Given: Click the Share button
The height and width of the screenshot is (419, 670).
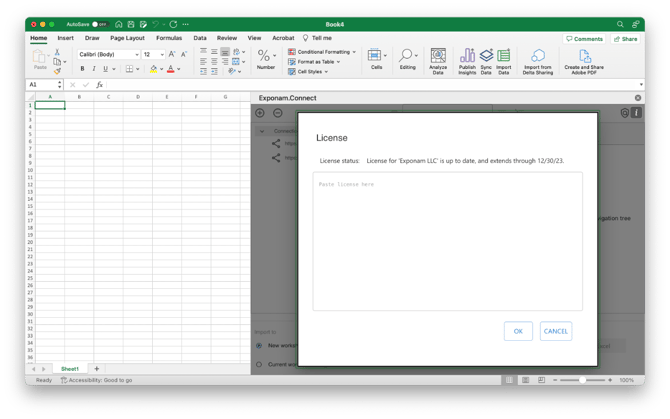Looking at the screenshot, I should [625, 39].
